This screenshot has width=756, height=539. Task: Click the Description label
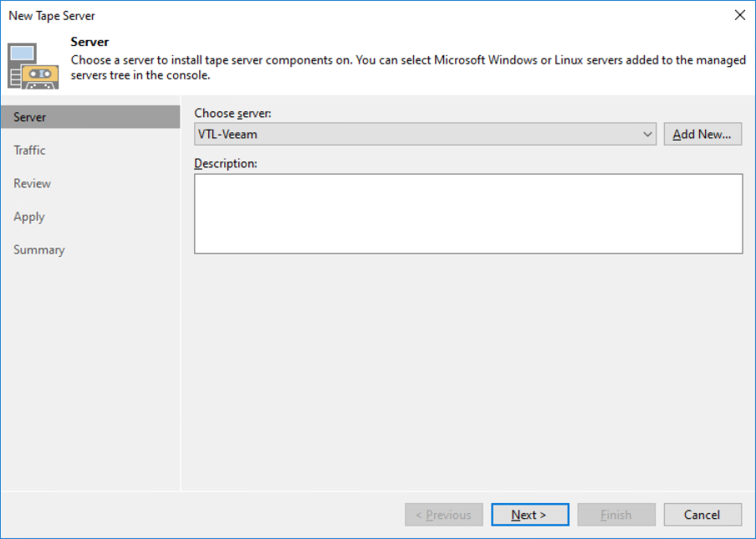pos(226,163)
